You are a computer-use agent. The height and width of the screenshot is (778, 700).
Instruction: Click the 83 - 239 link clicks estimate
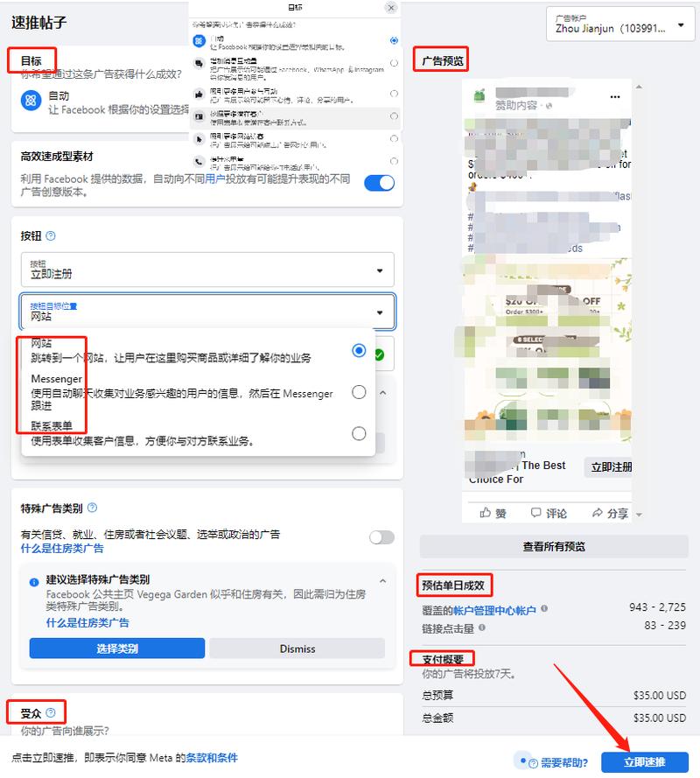(665, 625)
